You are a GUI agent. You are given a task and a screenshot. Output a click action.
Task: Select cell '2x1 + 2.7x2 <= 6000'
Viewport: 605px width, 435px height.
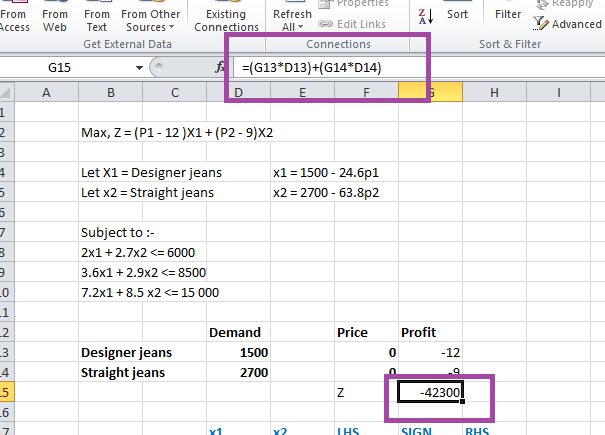pos(138,253)
